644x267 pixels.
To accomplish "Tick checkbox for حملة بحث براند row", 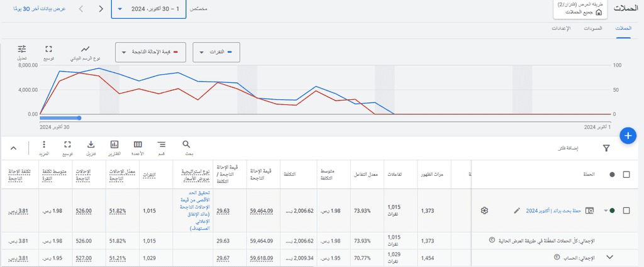I will (626, 210).
